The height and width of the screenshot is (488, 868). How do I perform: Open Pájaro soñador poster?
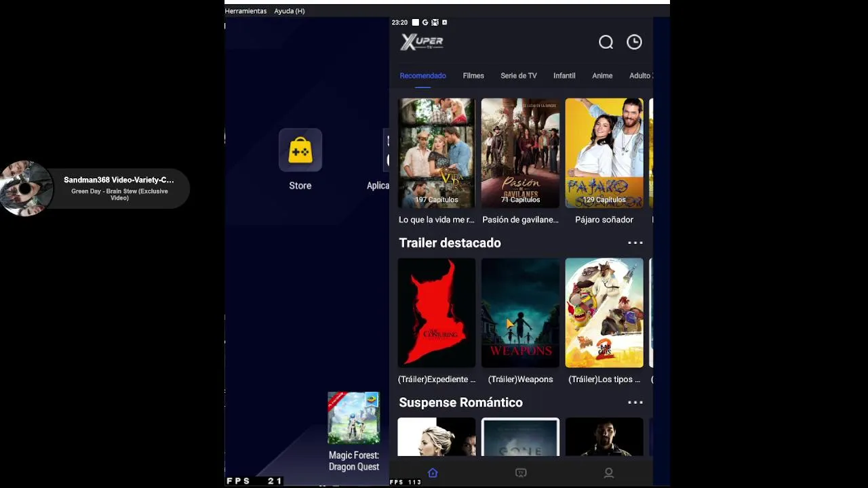click(604, 153)
